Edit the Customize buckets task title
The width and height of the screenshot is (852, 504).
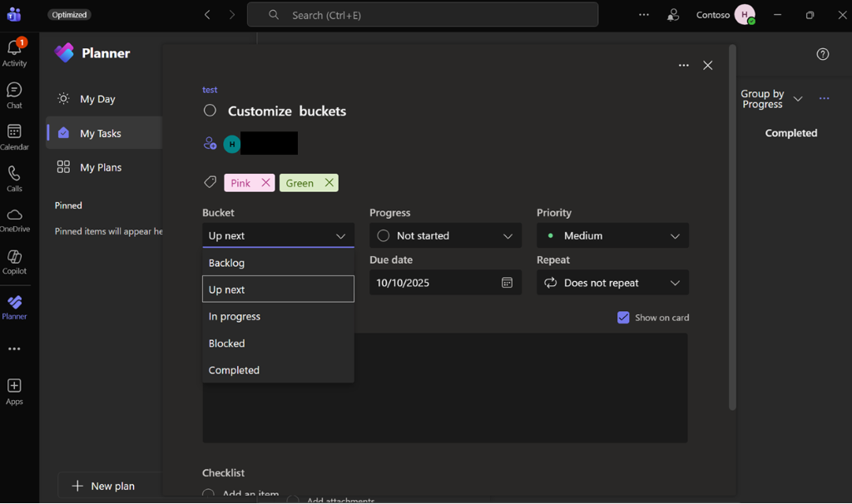click(x=287, y=111)
